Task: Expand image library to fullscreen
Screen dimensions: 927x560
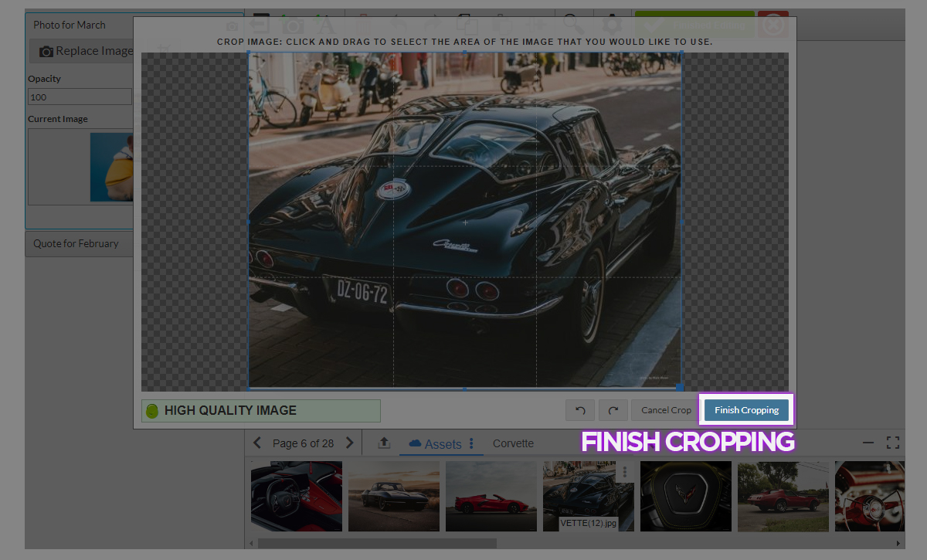Action: [x=893, y=443]
